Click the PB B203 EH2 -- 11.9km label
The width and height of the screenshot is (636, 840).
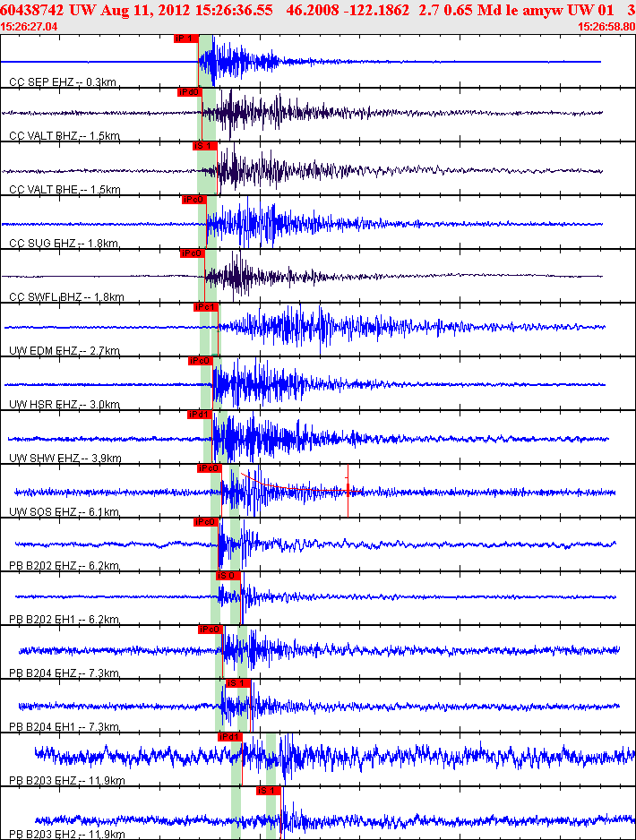pyautogui.click(x=67, y=834)
